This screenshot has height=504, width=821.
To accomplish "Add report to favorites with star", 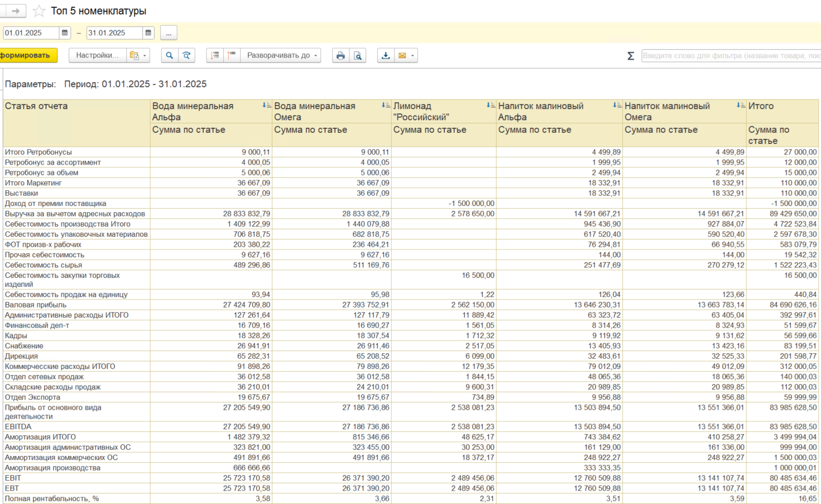I will (x=39, y=11).
